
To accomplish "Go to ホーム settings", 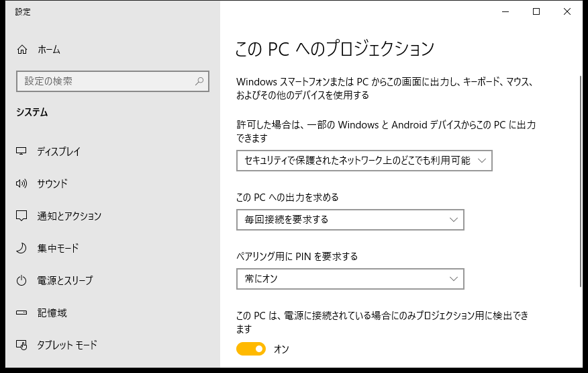I will pos(49,50).
